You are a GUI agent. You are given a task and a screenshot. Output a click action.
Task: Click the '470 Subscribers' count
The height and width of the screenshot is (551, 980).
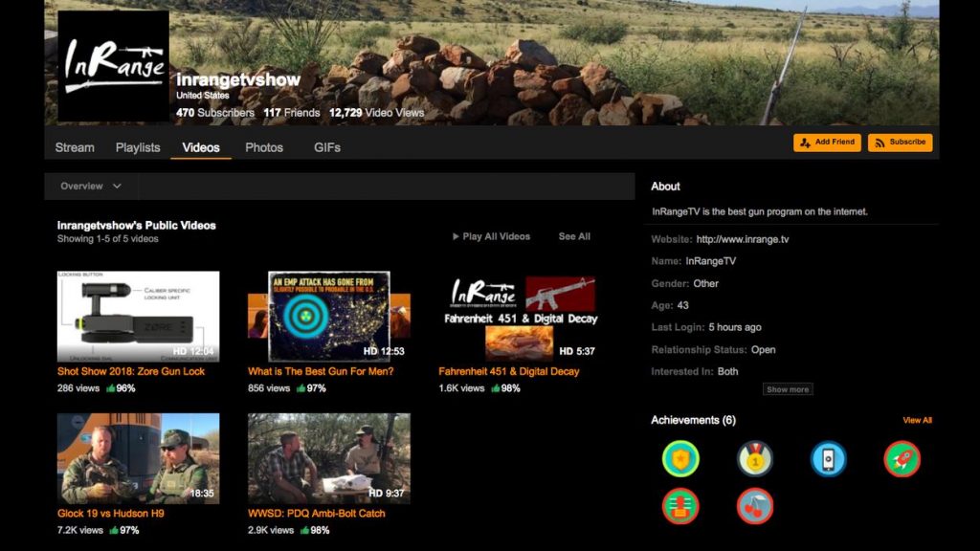coord(215,113)
